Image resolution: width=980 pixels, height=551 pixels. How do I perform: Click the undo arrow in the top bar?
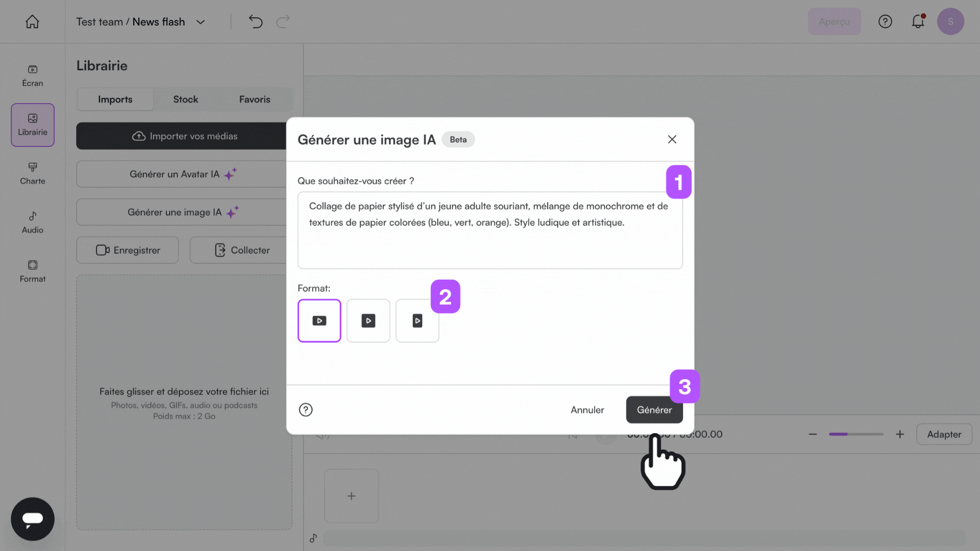tap(256, 21)
